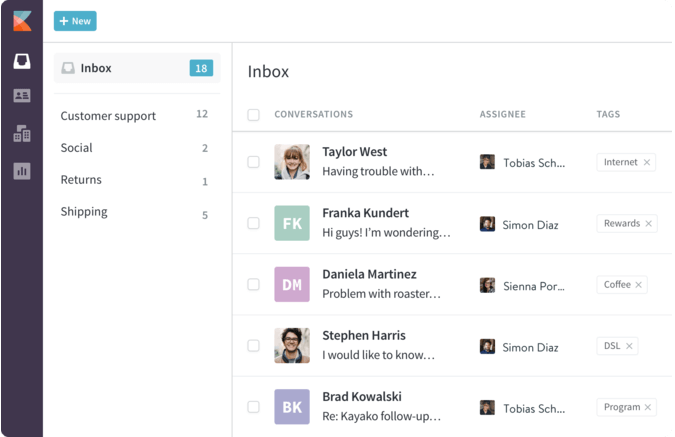The image size is (675, 437).
Task: Click the Brad Kowalski BK avatar
Action: pyautogui.click(x=292, y=407)
